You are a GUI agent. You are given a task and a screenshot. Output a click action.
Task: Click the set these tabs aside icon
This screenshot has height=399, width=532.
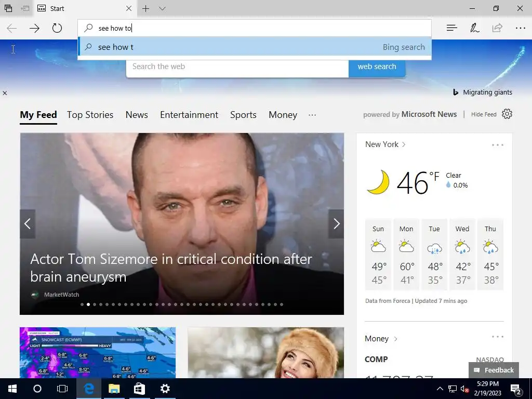[x=25, y=8]
